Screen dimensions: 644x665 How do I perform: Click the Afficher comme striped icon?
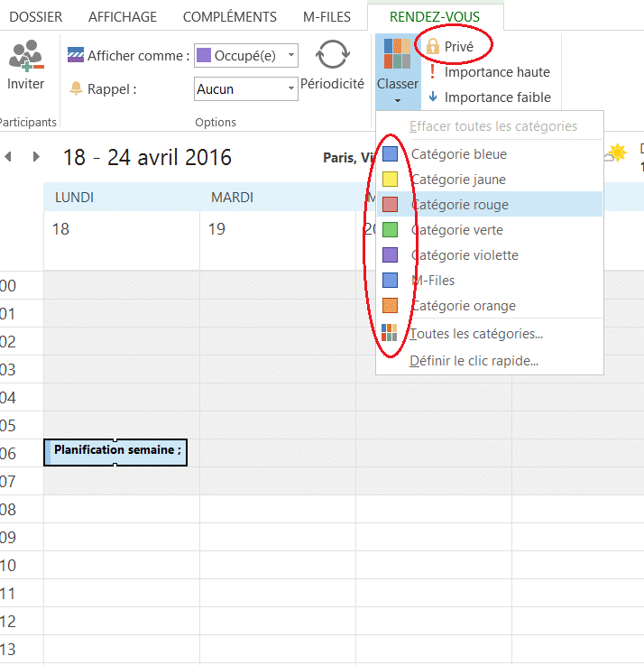pos(76,55)
